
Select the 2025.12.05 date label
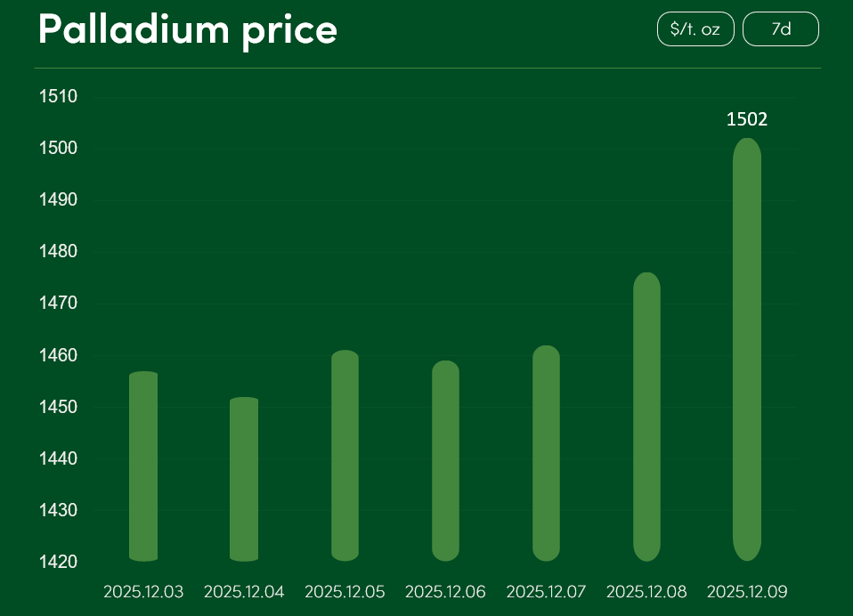click(x=345, y=592)
